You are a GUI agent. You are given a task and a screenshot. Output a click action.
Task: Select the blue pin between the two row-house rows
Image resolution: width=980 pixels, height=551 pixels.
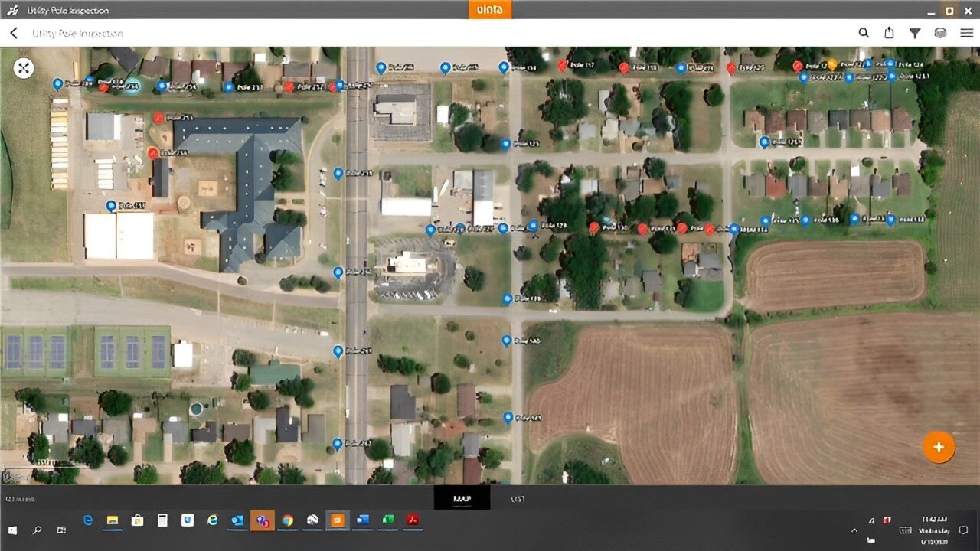point(764,142)
